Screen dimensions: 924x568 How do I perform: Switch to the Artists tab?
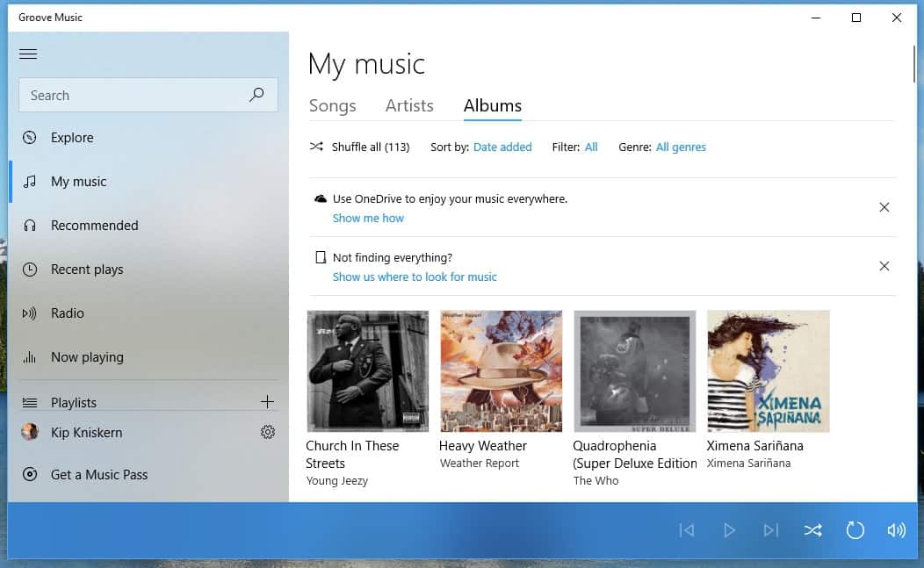point(409,105)
